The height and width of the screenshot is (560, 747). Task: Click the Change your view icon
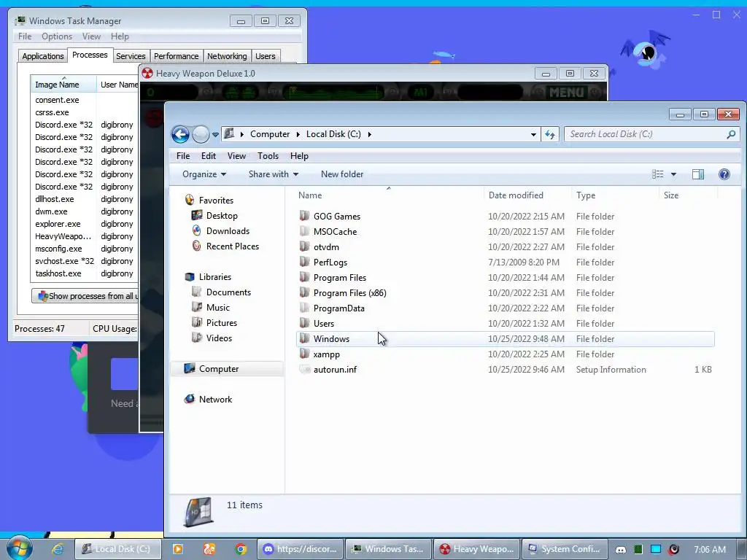click(x=657, y=174)
